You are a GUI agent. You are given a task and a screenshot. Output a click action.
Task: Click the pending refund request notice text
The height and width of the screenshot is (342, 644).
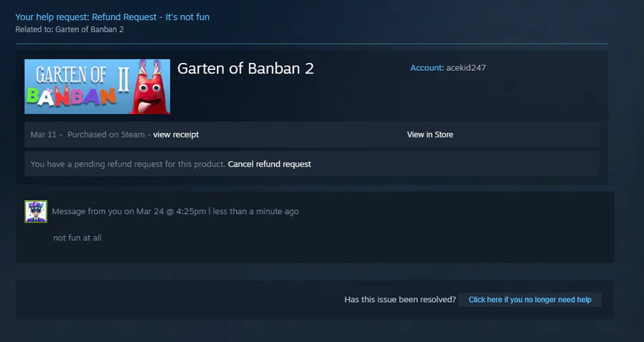128,165
